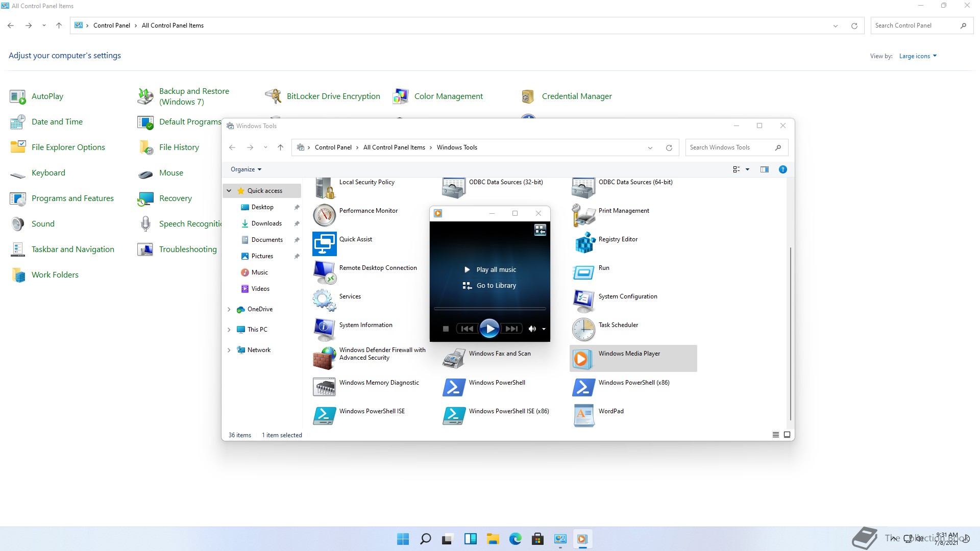The width and height of the screenshot is (980, 551).
Task: Open Credential Manager in Control Panel
Action: tap(566, 96)
